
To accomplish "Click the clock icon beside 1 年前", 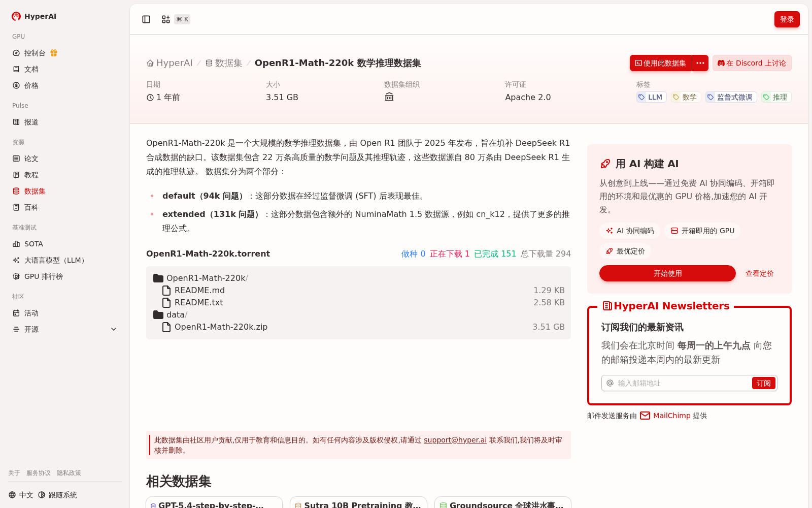I will (x=150, y=98).
